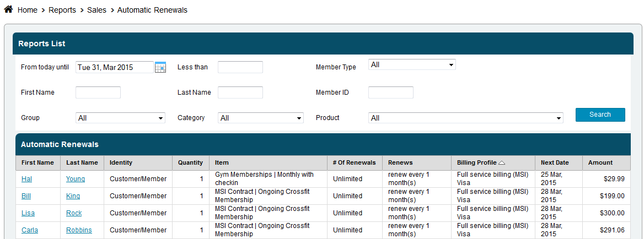Click the Billing Profile sort arrow
This screenshot has width=644, height=239.
(501, 163)
